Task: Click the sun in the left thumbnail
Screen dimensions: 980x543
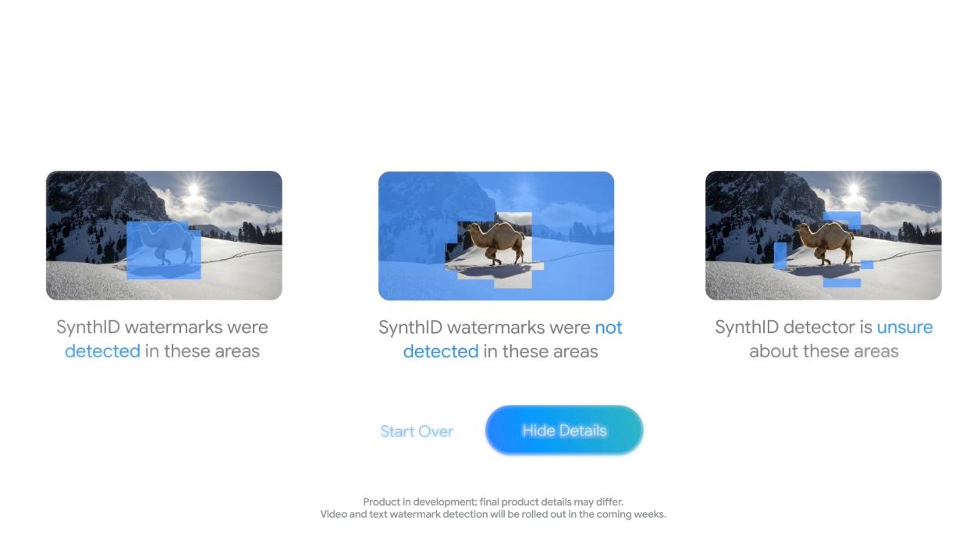Action: click(x=194, y=189)
